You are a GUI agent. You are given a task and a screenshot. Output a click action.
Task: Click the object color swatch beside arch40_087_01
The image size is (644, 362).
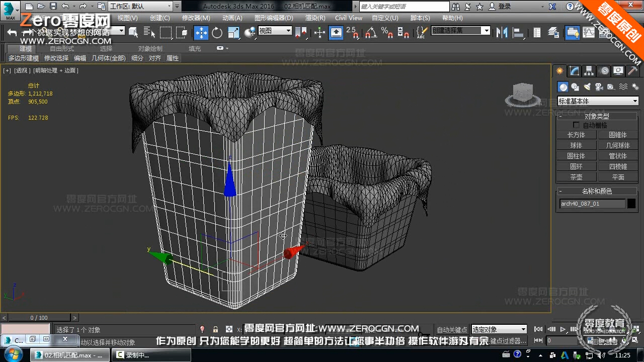pos(631,204)
